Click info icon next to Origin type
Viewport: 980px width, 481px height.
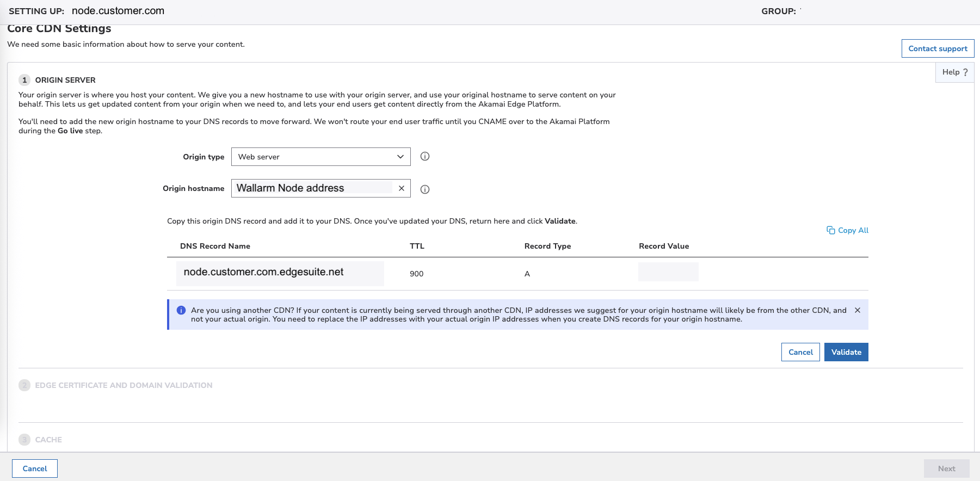pos(425,157)
